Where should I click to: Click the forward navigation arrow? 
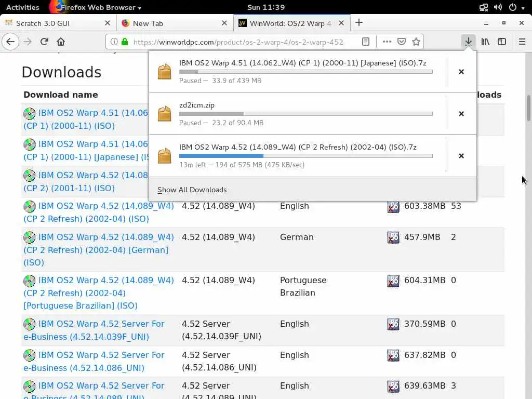tap(28, 42)
